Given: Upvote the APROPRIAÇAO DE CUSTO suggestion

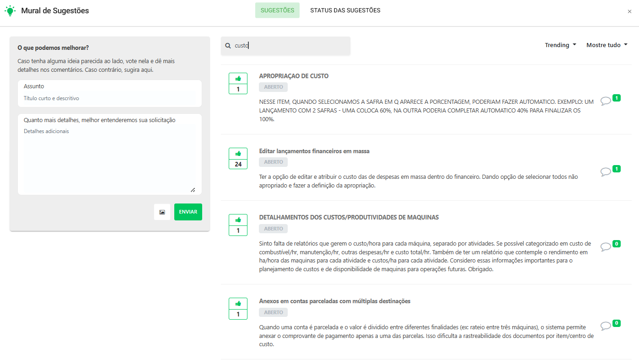Looking at the screenshot, I should pyautogui.click(x=238, y=79).
